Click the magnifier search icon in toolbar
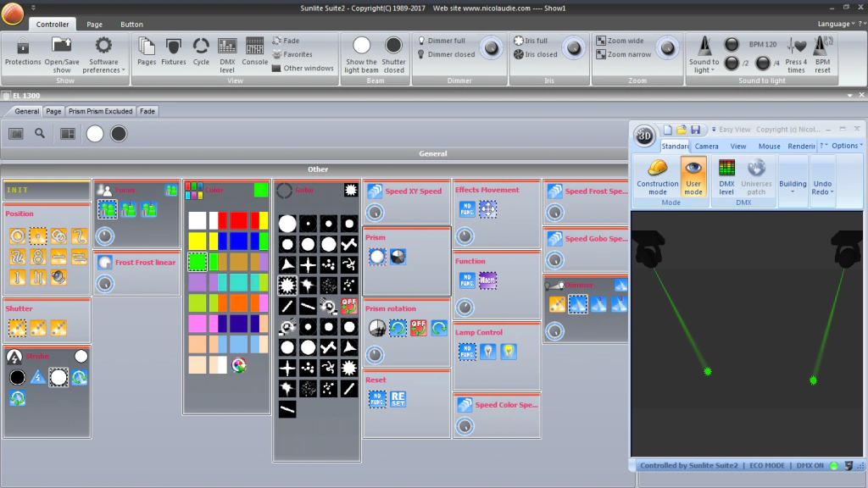This screenshot has height=488, width=868. point(40,133)
